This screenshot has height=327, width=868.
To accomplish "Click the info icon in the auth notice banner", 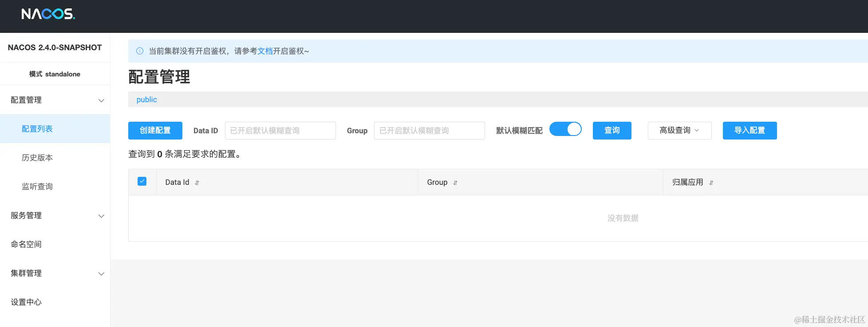I will coord(140,51).
